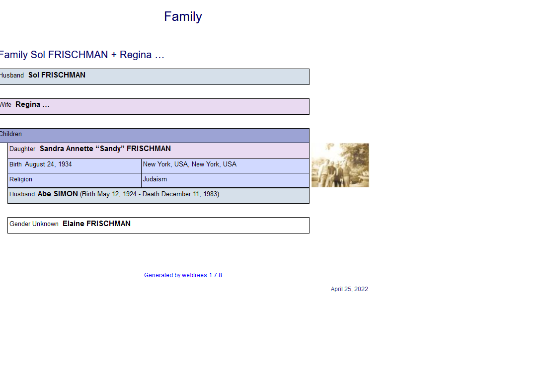Click the 'Birth' label under Sandra
Viewport: 543px width, 392px height.
coord(15,164)
